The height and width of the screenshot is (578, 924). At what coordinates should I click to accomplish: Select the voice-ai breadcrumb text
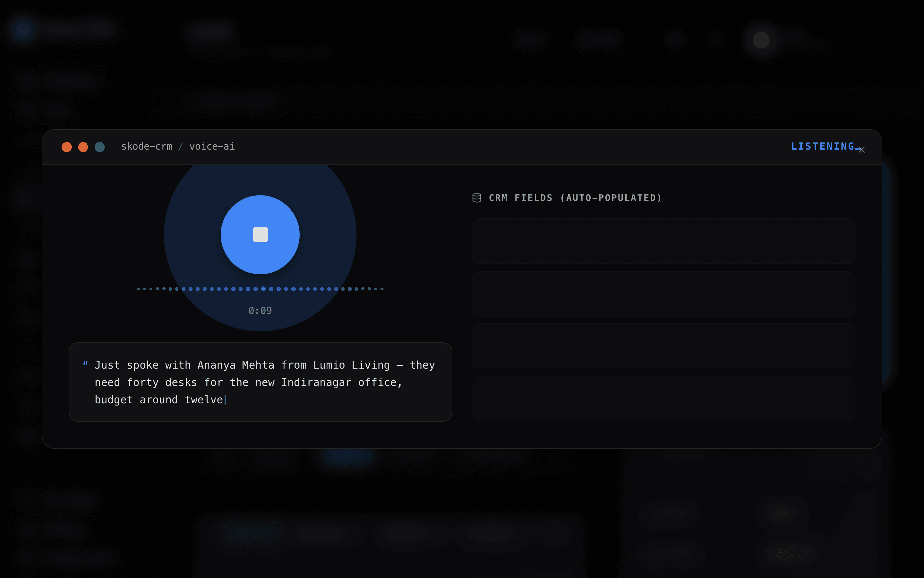click(212, 146)
